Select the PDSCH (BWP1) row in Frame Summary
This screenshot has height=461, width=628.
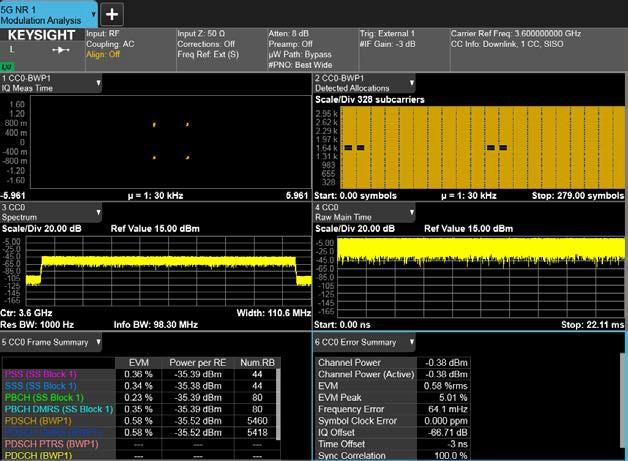(40, 422)
